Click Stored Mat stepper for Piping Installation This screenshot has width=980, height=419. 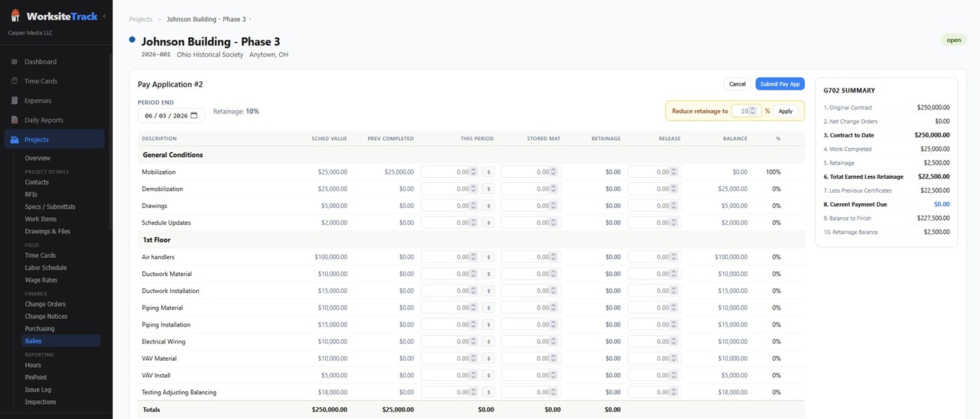[x=554, y=324]
